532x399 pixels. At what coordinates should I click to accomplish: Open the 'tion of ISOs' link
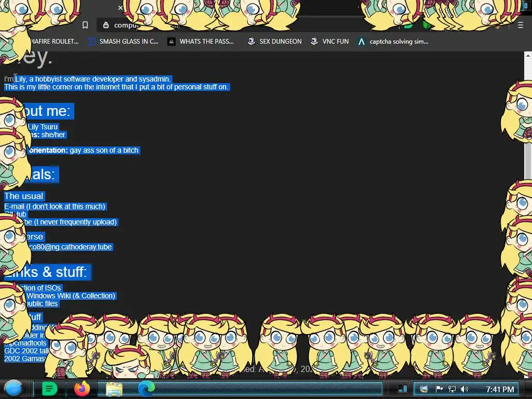point(41,288)
